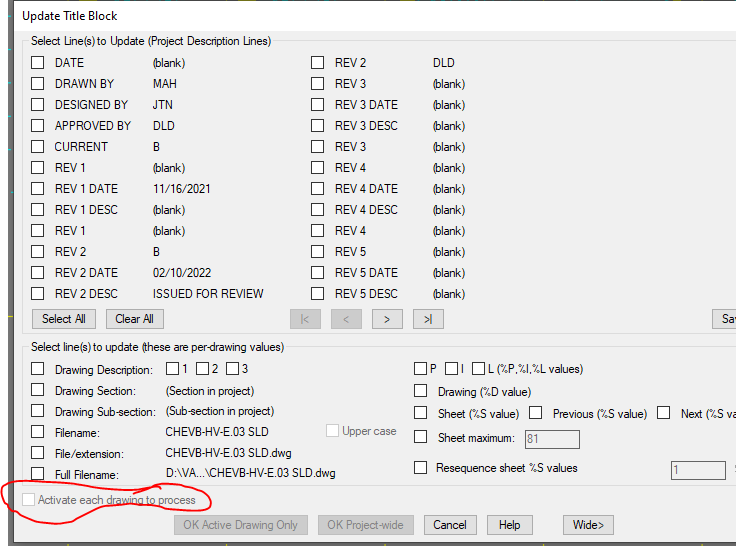The height and width of the screenshot is (546, 736).
Task: Enable the Full Filename checkbox
Action: 38,473
